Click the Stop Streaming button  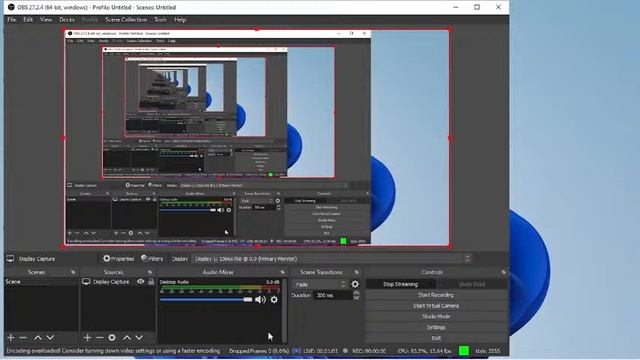(400, 284)
